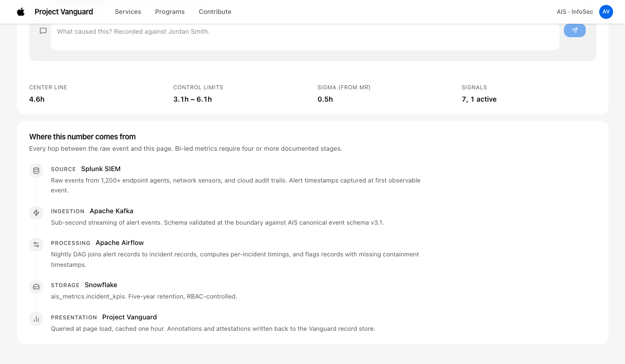Click the 'Nightly DAG joins alert records' description

click(235, 259)
